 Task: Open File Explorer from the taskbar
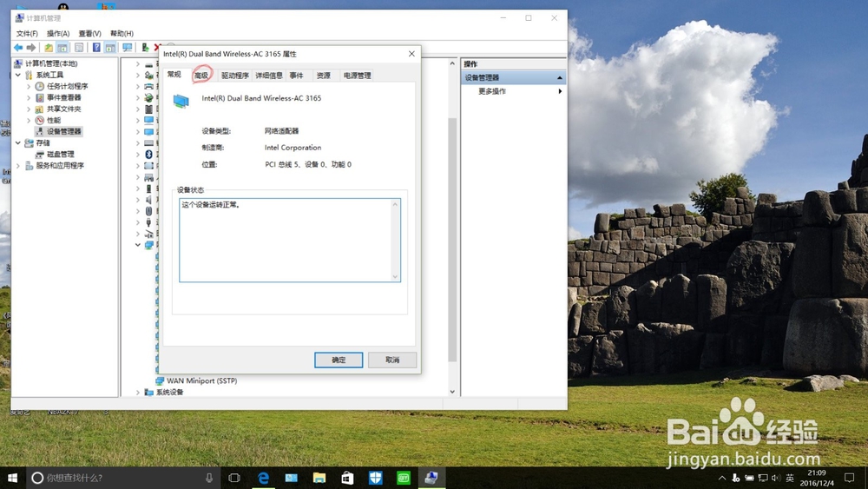coord(319,478)
